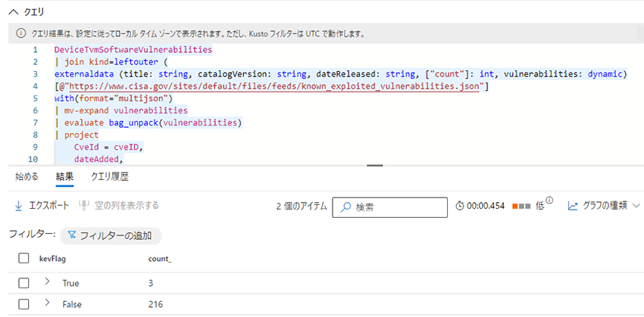Click the filter funnel icon
This screenshot has width=644, height=317.
pos(72,235)
